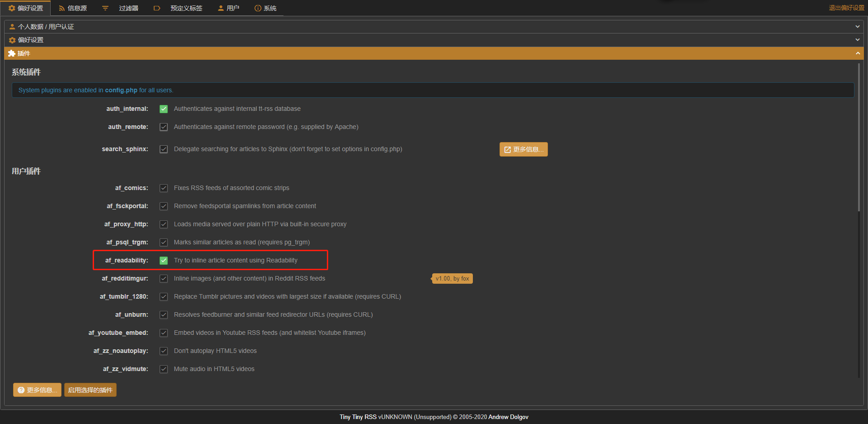Switch to the 过滤器 tab
Image resolution: width=868 pixels, height=424 pixels.
coord(120,8)
